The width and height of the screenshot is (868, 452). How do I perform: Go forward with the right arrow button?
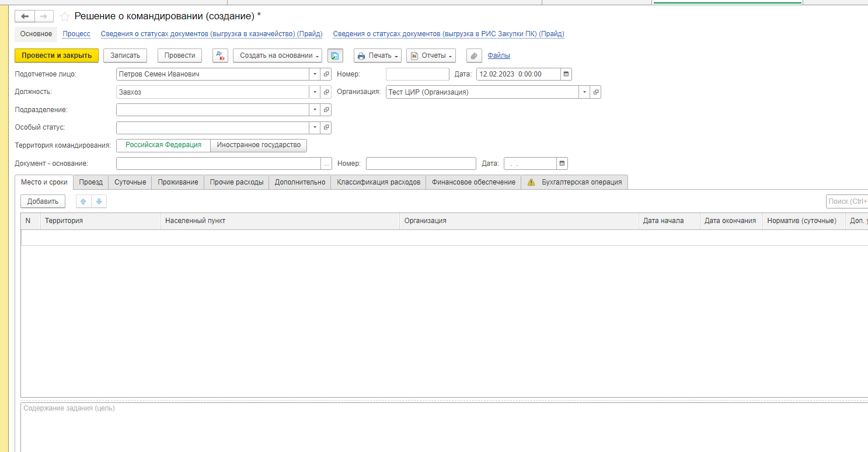[x=44, y=16]
